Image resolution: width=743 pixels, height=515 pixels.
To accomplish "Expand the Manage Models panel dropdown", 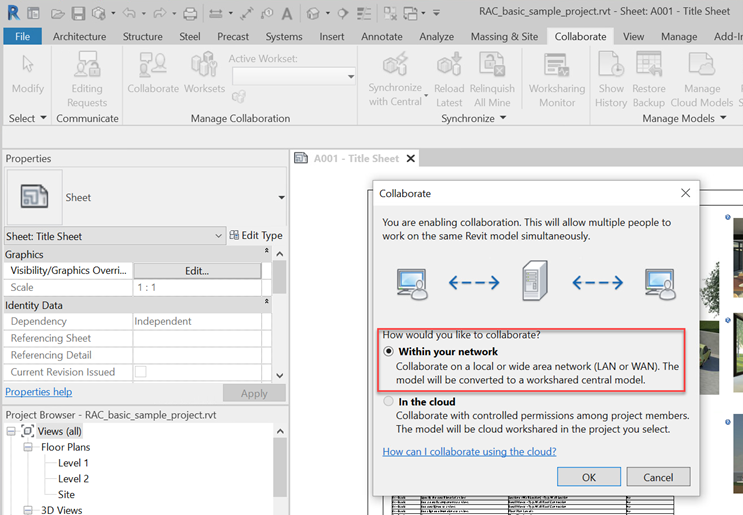I will click(x=723, y=117).
